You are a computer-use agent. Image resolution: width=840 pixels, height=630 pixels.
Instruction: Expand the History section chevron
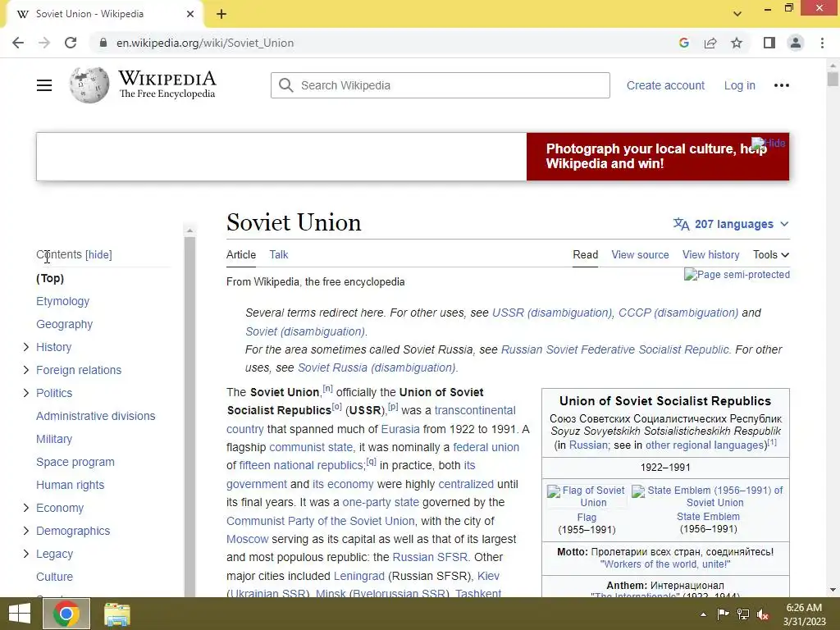pos(25,347)
